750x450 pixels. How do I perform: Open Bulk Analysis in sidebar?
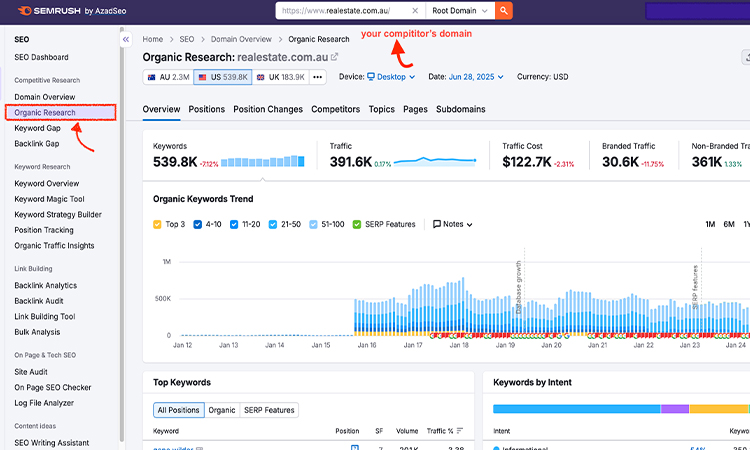37,332
